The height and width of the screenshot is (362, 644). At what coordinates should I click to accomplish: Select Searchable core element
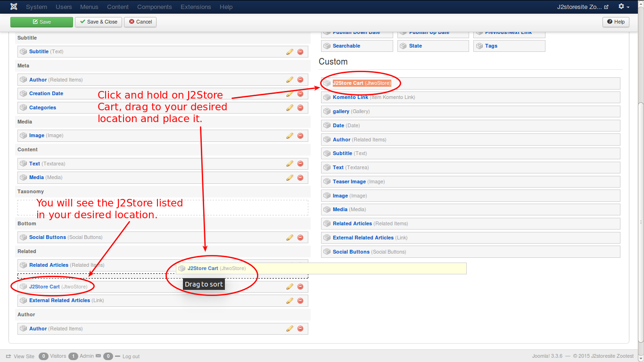coord(357,46)
